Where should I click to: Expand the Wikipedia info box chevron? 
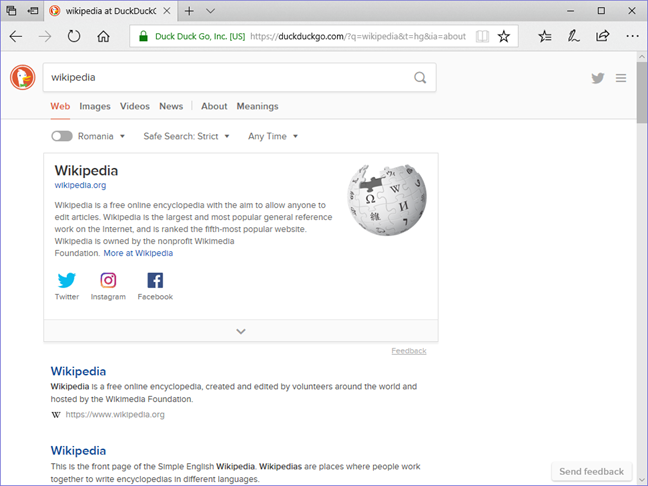click(241, 331)
